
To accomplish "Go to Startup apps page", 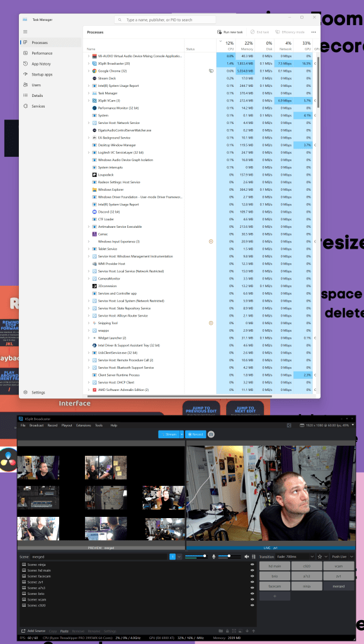I will coord(50,74).
